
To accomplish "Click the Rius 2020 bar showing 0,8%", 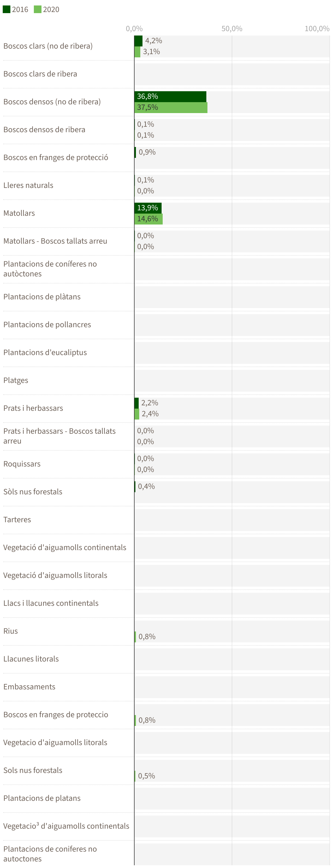I will coord(135,637).
